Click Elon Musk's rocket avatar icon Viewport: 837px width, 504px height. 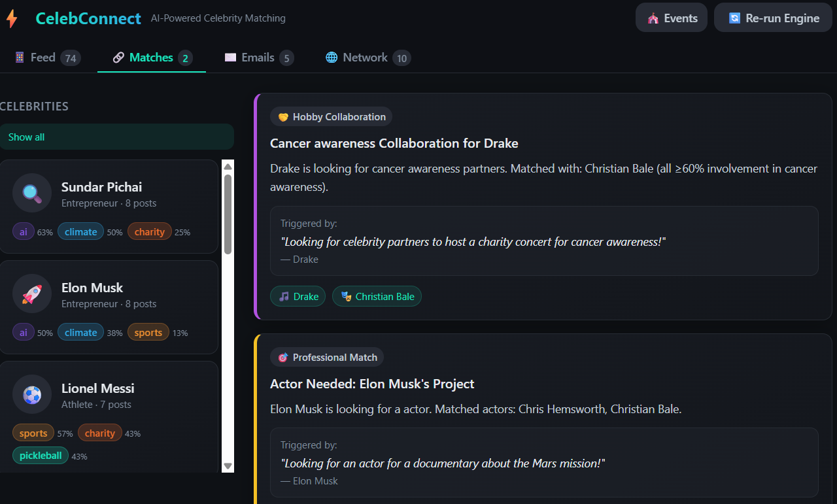32,294
